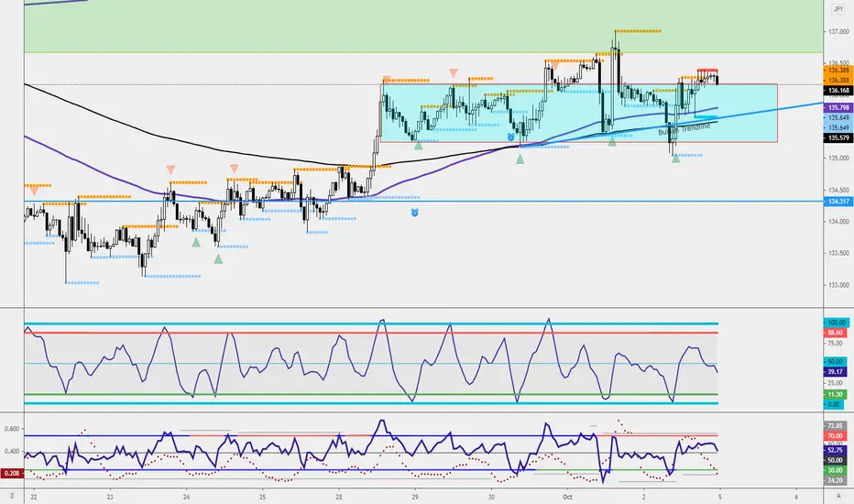Click the gray 72.85 RSI label
The width and height of the screenshot is (854, 504).
(836, 425)
